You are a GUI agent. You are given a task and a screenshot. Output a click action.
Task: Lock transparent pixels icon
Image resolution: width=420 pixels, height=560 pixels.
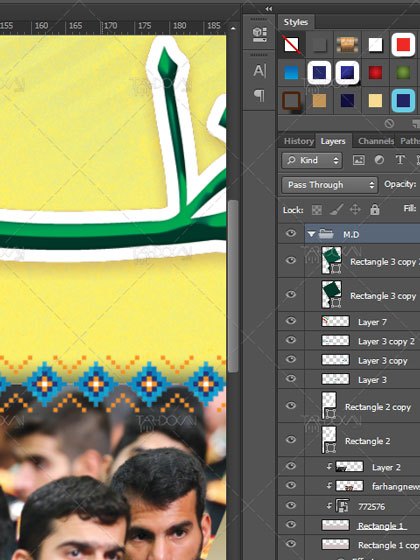click(x=317, y=210)
